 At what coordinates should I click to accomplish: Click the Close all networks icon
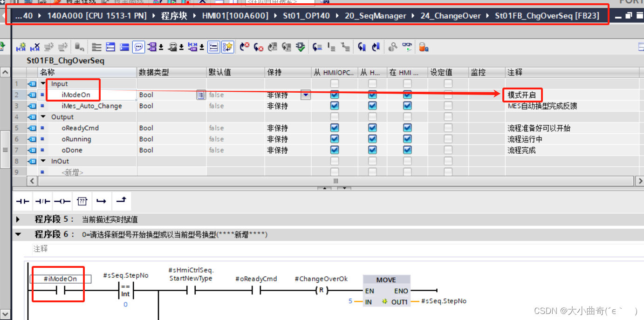tap(124, 47)
